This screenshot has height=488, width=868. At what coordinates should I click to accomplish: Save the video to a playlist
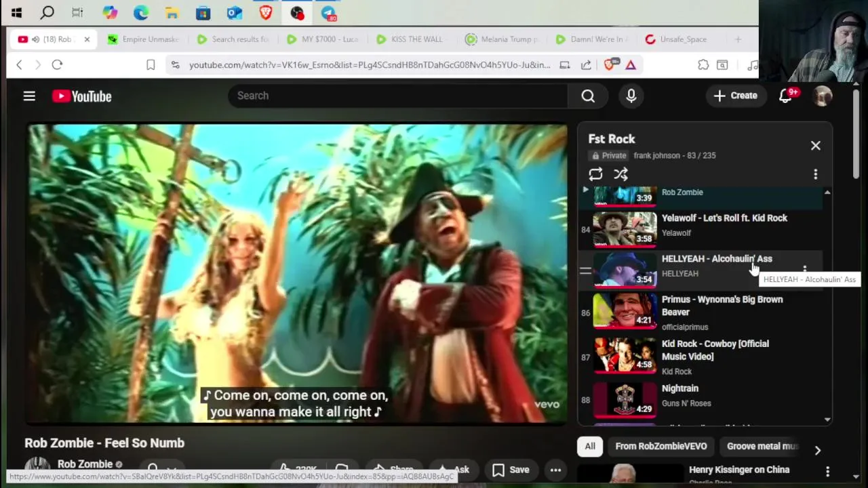tap(511, 470)
